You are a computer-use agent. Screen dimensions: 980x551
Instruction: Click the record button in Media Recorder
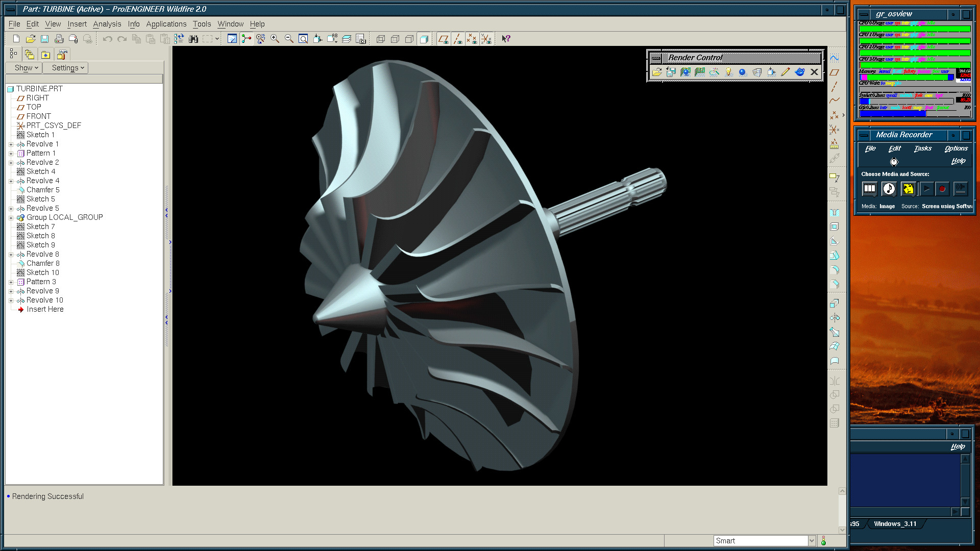[942, 189]
